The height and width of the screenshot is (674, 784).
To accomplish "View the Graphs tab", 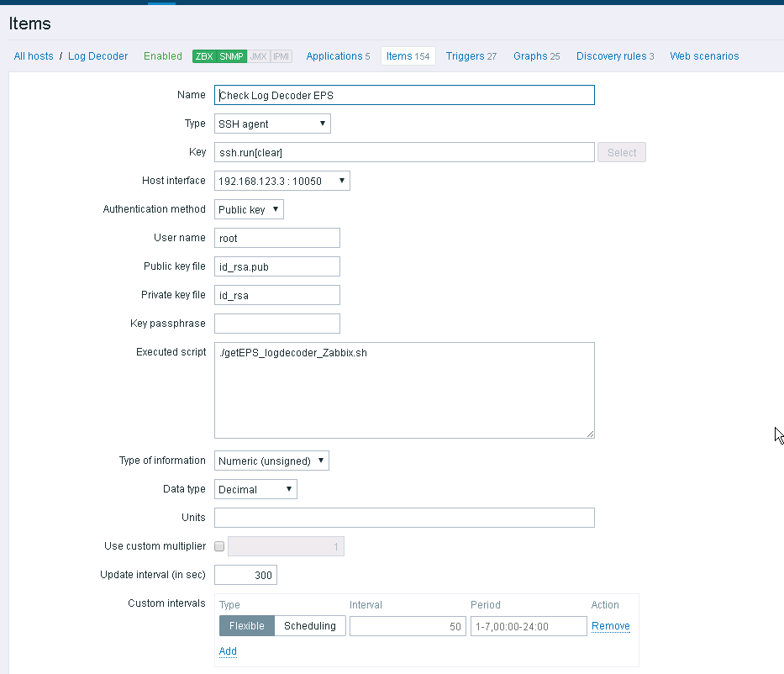I will tap(536, 55).
